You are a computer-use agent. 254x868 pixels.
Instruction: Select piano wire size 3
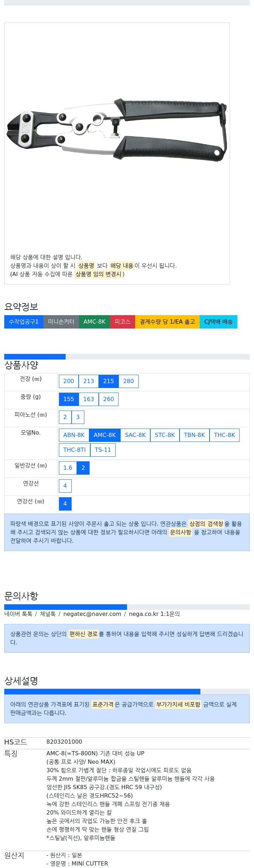click(x=78, y=417)
